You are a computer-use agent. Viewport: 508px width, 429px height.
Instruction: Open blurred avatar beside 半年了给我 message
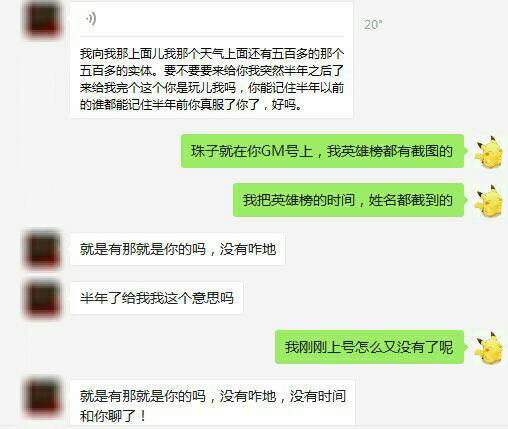pyautogui.click(x=43, y=298)
